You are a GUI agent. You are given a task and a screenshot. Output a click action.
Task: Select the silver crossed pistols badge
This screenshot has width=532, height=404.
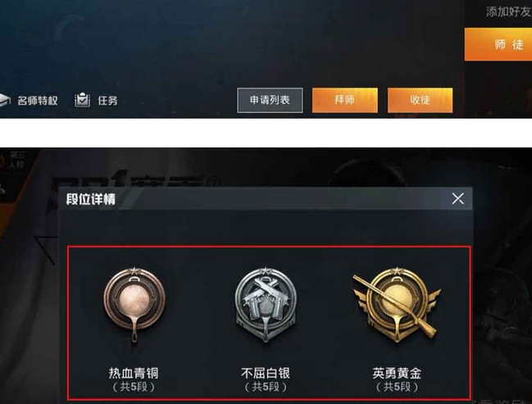[266, 304]
